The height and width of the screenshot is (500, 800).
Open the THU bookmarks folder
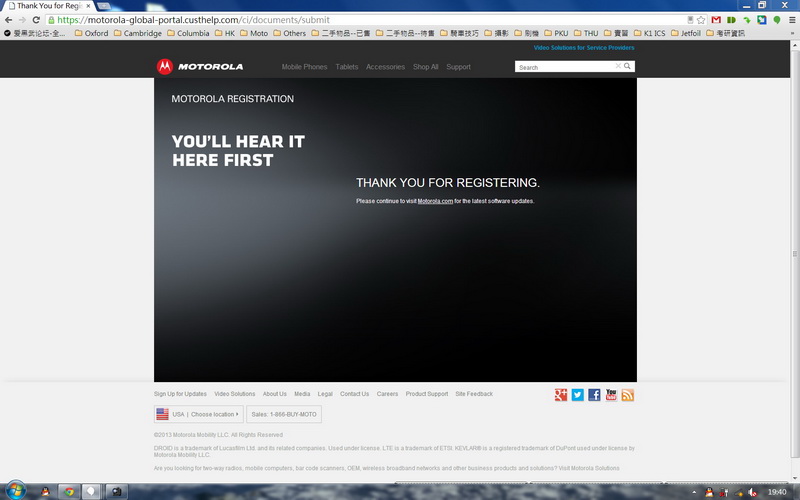point(586,33)
